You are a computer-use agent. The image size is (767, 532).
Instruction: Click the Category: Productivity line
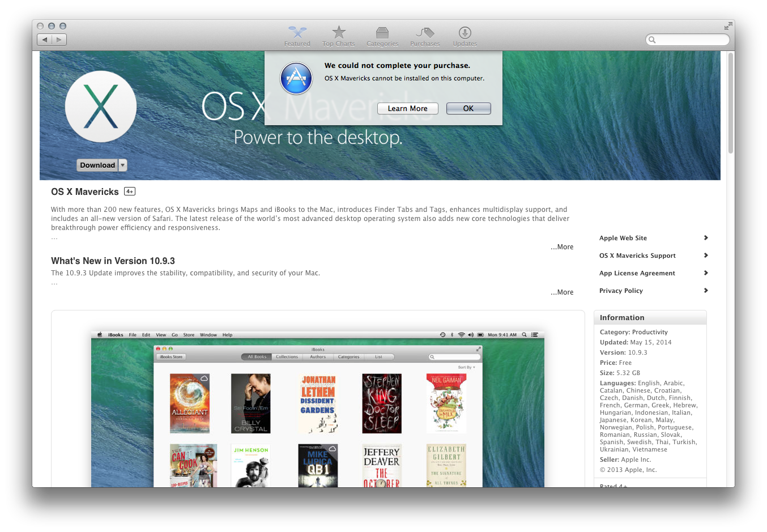click(634, 333)
